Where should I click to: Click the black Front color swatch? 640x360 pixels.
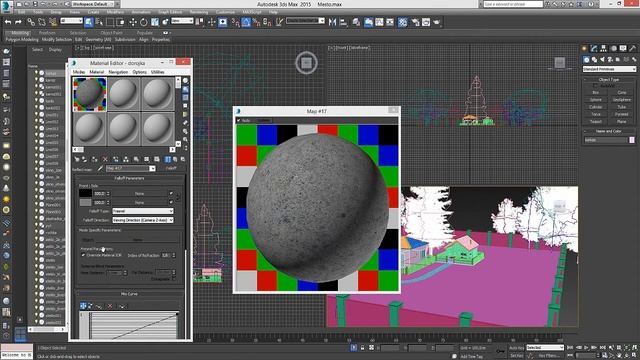point(85,193)
